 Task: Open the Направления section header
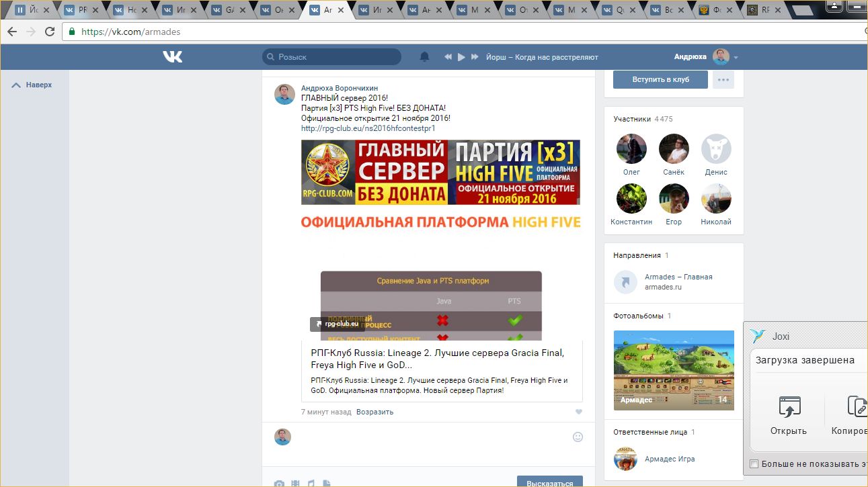click(641, 255)
